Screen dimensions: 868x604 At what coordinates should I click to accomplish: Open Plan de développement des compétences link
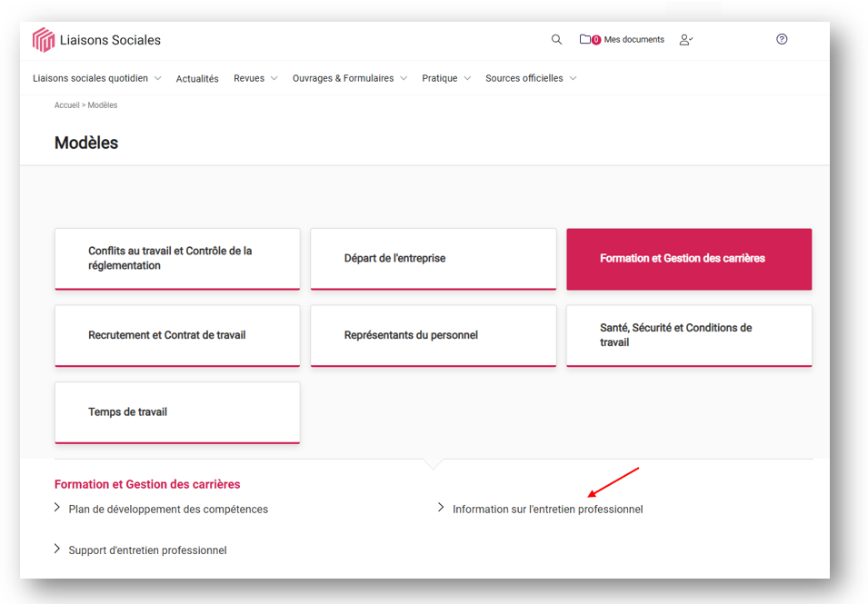point(168,509)
